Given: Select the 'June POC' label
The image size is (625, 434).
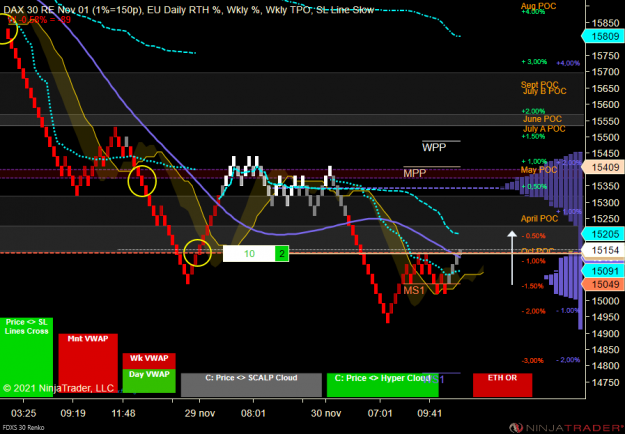Looking at the screenshot, I should (x=542, y=119).
